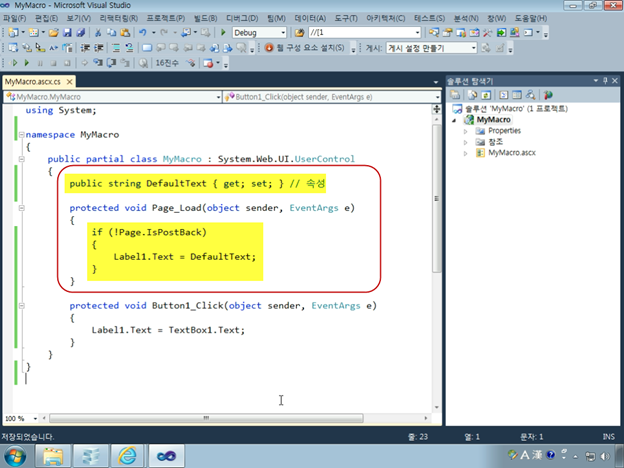Open the 도움말(H) menu
The width and height of the screenshot is (624, 468).
530,18
